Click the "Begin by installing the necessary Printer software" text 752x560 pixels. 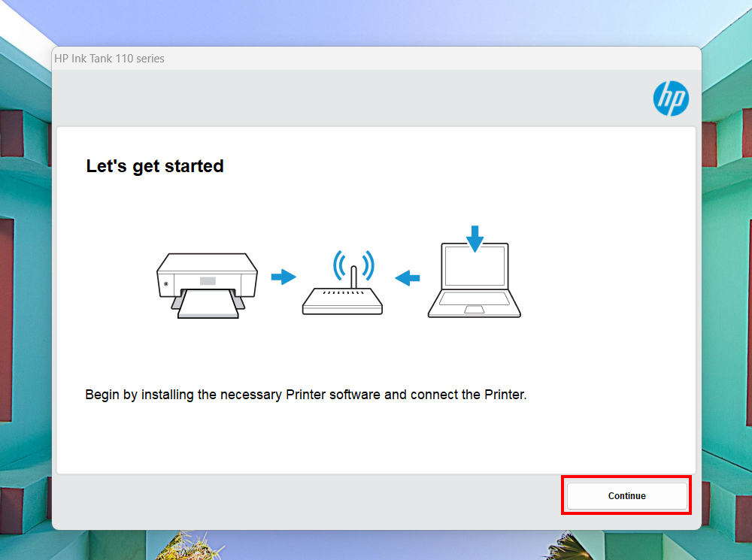[x=232, y=395]
